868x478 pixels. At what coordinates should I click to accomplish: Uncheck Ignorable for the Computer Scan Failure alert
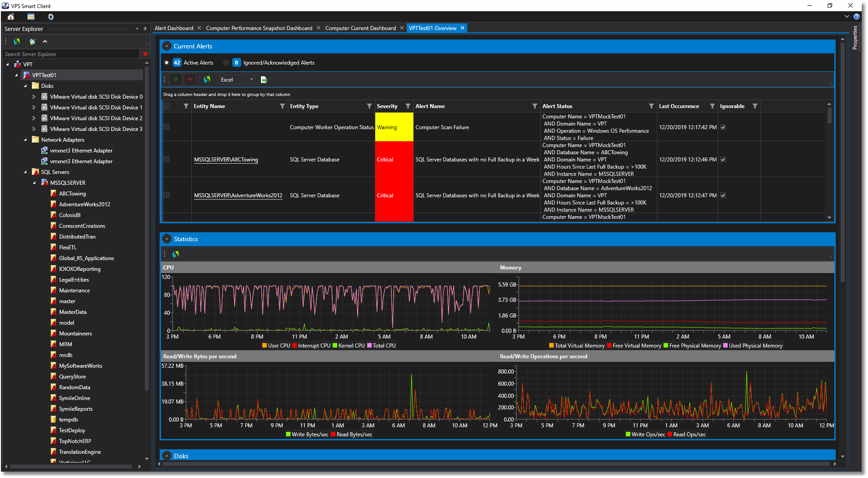[723, 127]
